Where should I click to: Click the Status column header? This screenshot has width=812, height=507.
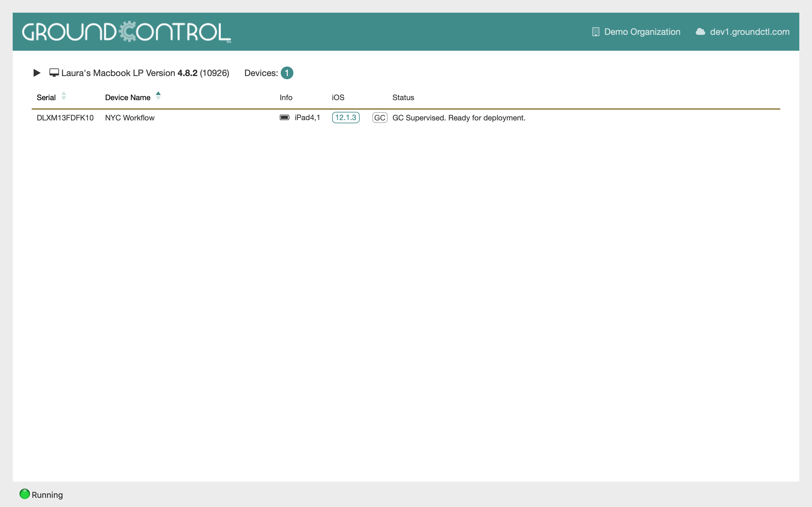click(403, 98)
